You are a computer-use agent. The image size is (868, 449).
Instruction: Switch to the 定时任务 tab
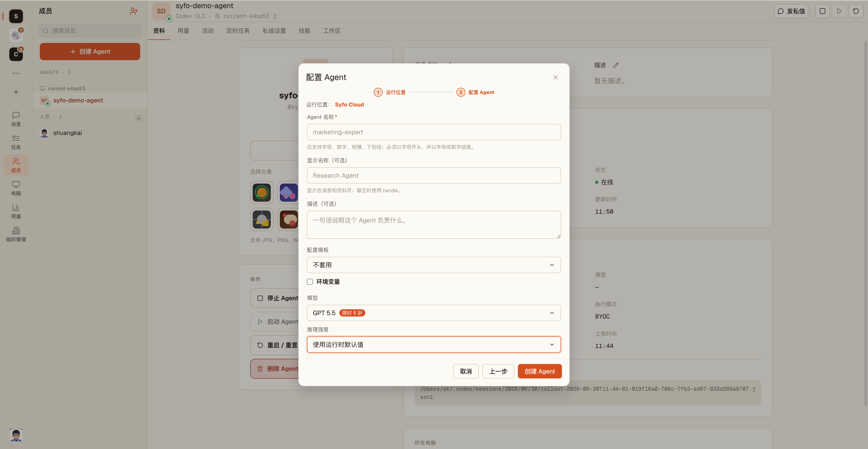point(238,31)
